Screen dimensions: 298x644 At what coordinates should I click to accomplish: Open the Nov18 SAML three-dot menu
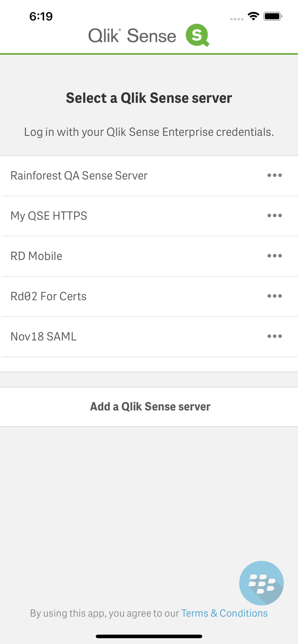coord(274,336)
